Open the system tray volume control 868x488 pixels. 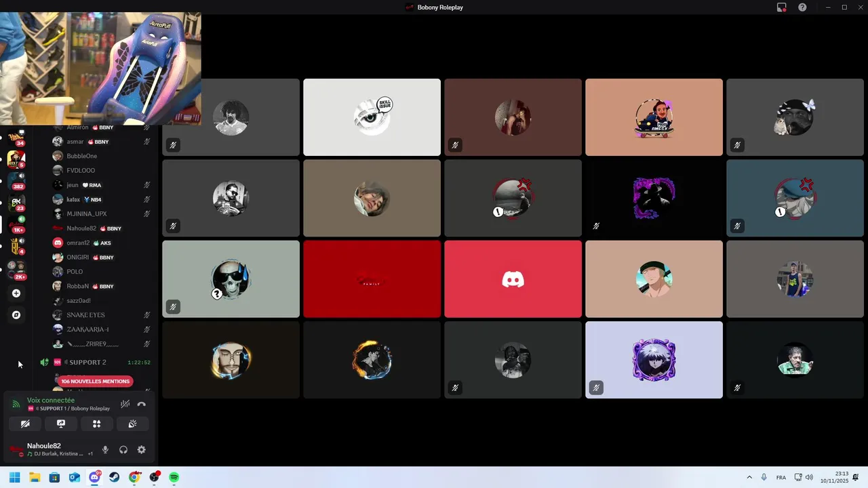tap(809, 478)
